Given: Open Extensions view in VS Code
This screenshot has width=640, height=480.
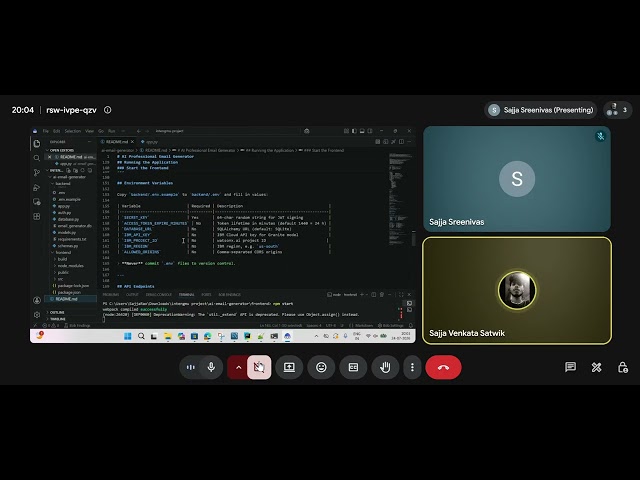Looking at the screenshot, I should click(x=37, y=216).
